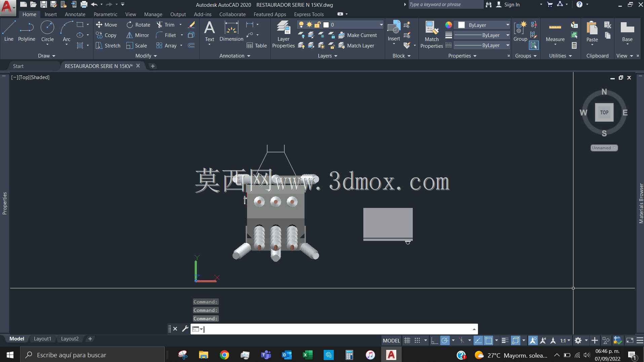Open the [Shaded] visual style control
The width and height of the screenshot is (644, 362).
click(x=40, y=77)
